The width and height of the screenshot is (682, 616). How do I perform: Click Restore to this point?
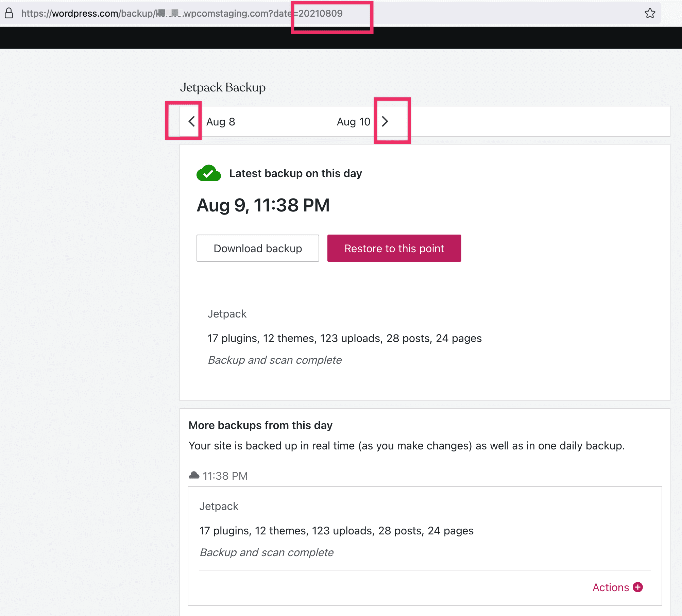point(394,248)
